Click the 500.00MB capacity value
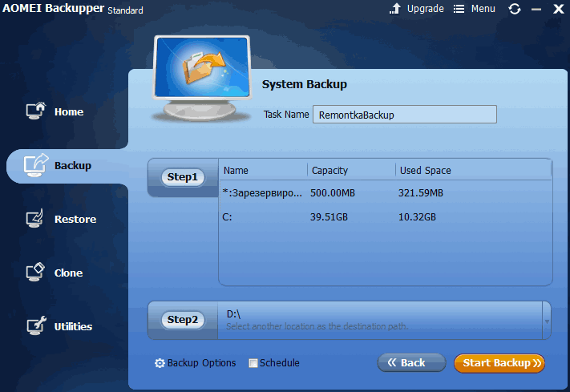This screenshot has height=392, width=570. tap(332, 192)
